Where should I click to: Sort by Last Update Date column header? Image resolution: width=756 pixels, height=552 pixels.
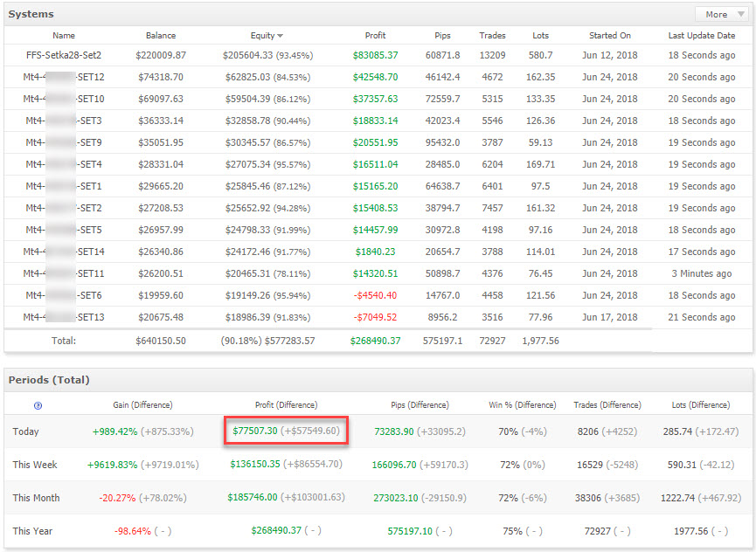(702, 35)
